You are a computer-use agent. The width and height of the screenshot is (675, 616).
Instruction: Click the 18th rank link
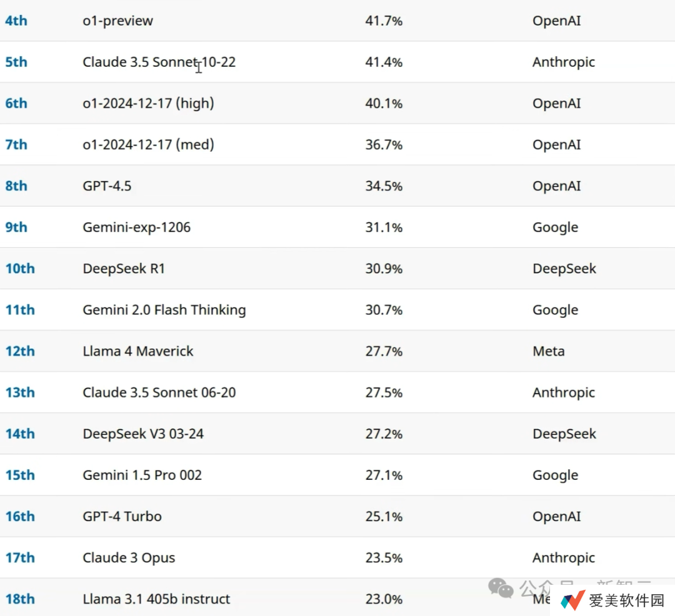pyautogui.click(x=20, y=599)
